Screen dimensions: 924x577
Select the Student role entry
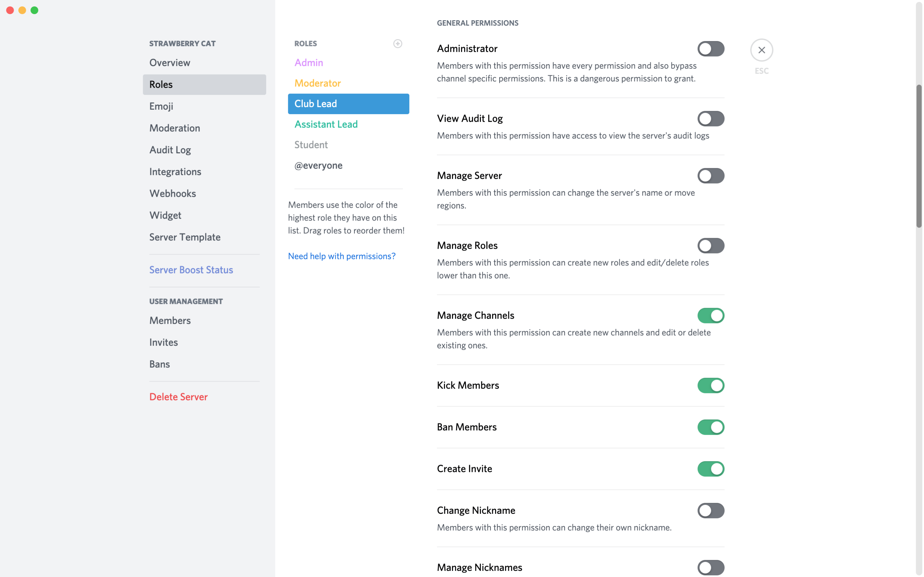tap(311, 144)
